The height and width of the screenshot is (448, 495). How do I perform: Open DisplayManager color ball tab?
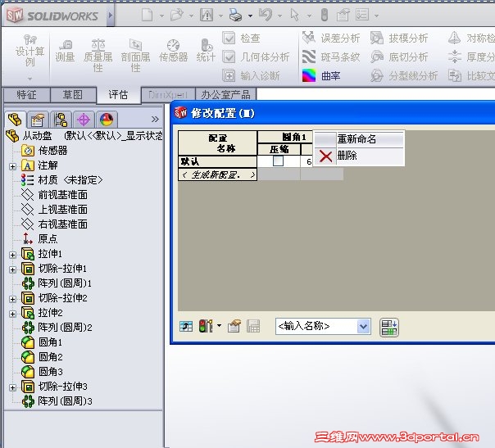point(107,120)
